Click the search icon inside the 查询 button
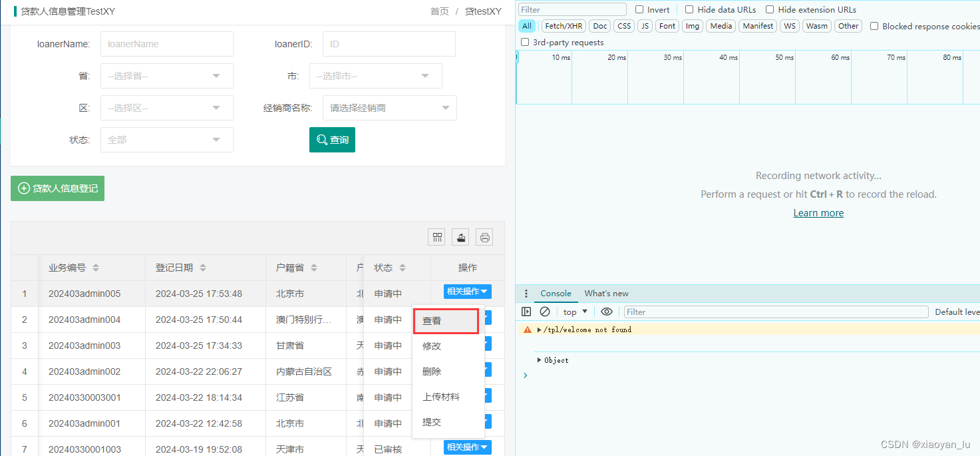The image size is (980, 456). 321,140
